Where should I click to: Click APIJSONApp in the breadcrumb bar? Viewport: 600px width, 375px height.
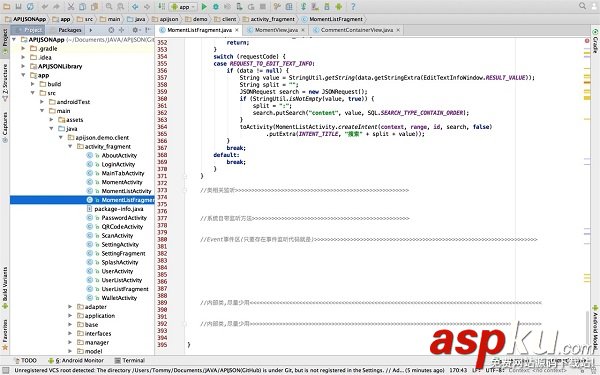click(x=25, y=19)
